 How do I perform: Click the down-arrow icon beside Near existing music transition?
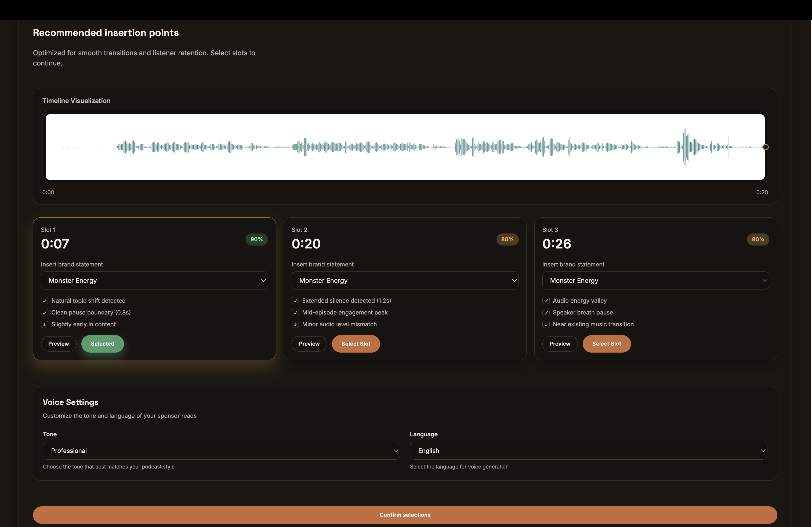tap(546, 324)
